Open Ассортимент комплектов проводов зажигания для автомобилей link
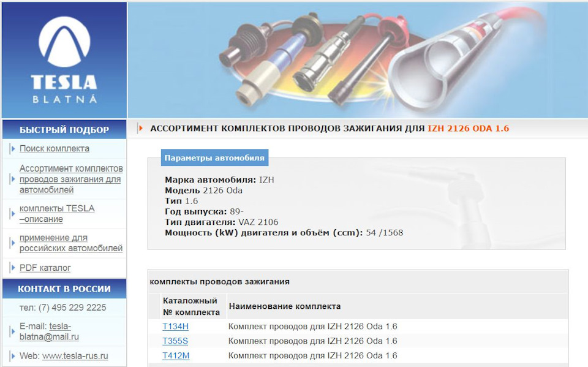The image size is (588, 367). click(71, 179)
